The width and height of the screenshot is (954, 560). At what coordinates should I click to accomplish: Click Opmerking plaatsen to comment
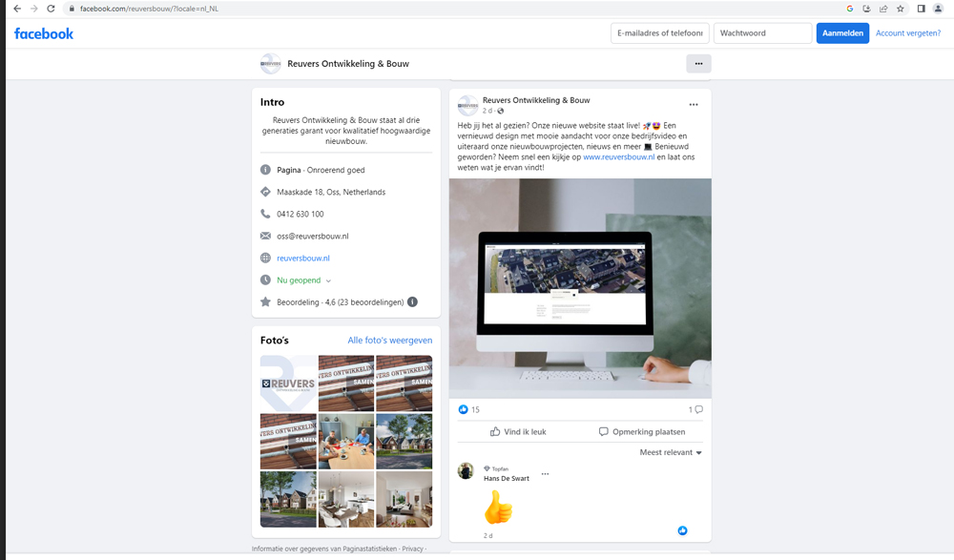pos(641,431)
